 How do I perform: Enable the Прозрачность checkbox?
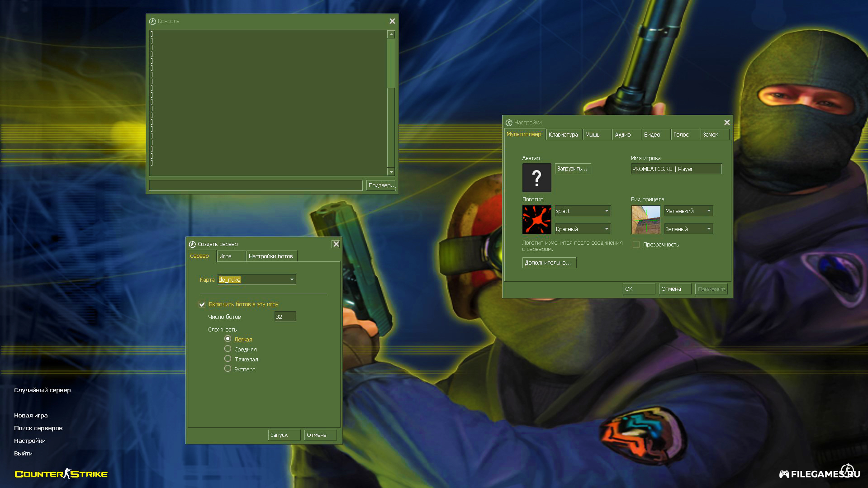click(x=636, y=245)
